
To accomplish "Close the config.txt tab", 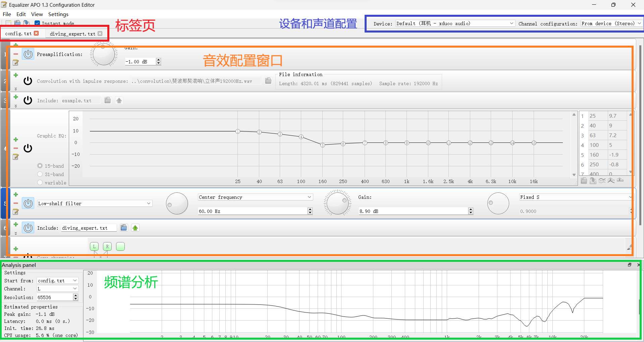I will coord(36,34).
